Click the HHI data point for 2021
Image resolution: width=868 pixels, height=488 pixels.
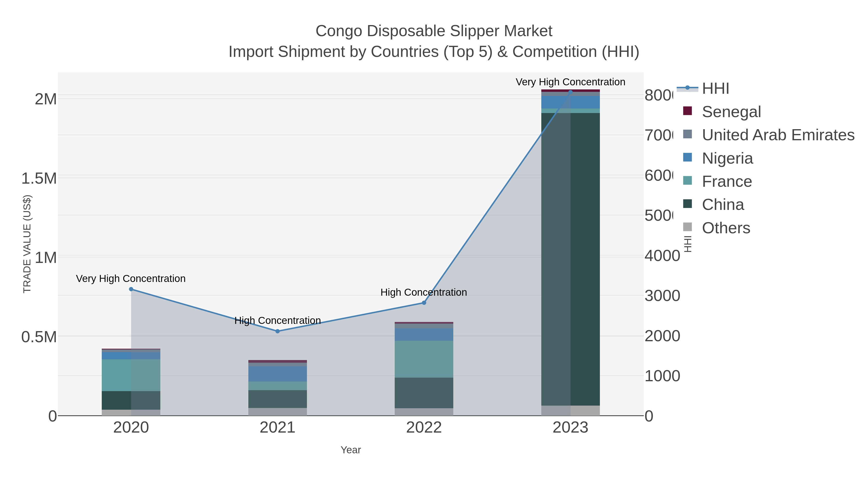[x=278, y=331]
